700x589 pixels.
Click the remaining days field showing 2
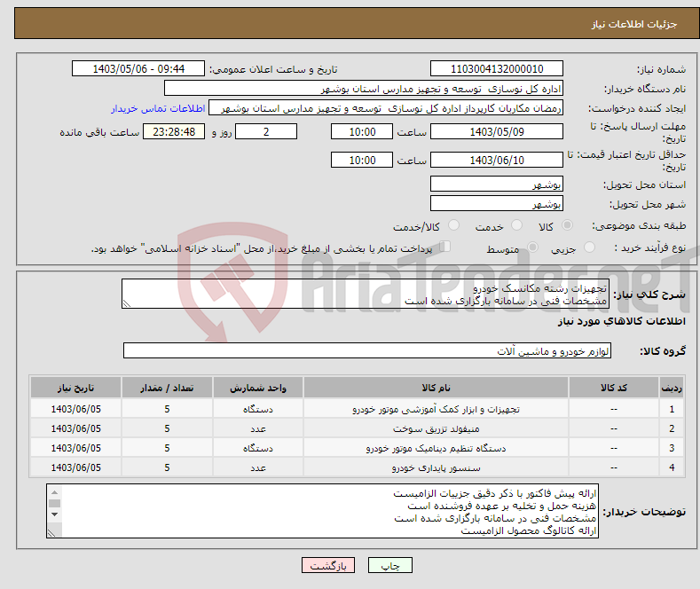[266, 131]
